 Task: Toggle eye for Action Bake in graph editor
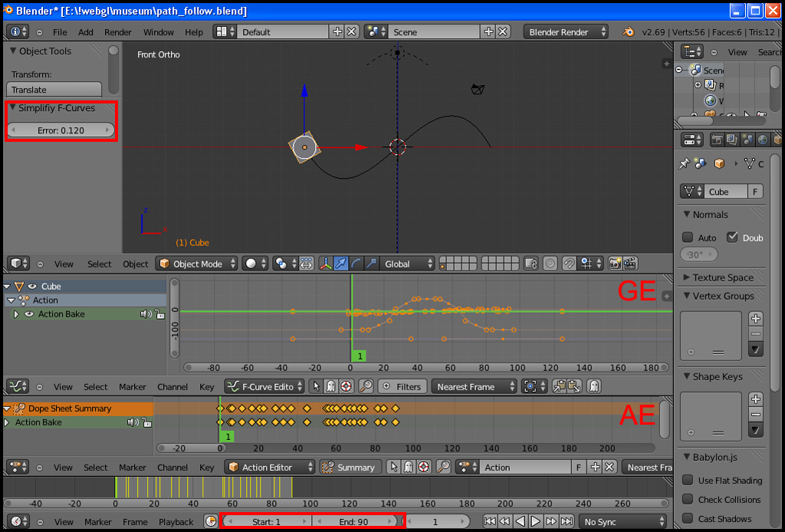tap(29, 314)
